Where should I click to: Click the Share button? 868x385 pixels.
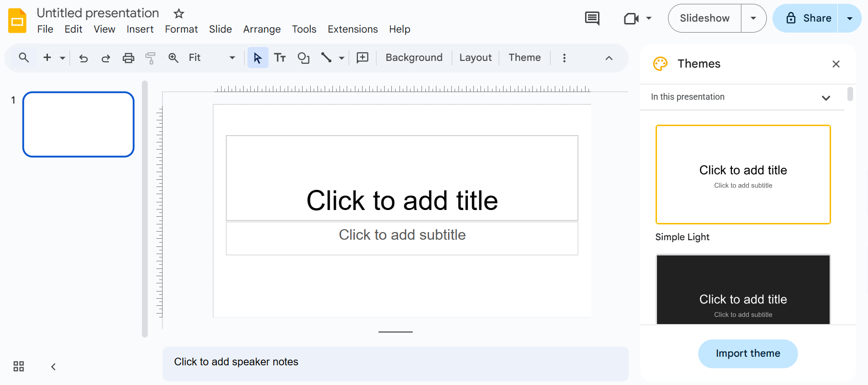pyautogui.click(x=806, y=18)
